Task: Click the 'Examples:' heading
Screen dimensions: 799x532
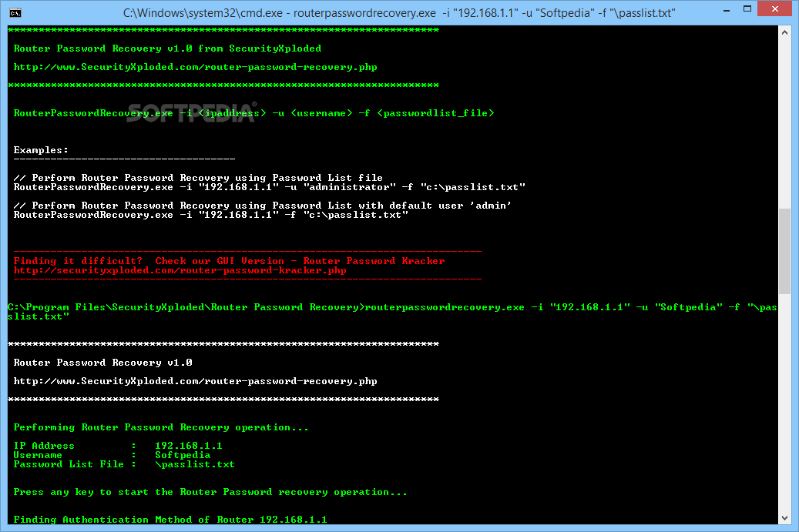Action: [41, 150]
